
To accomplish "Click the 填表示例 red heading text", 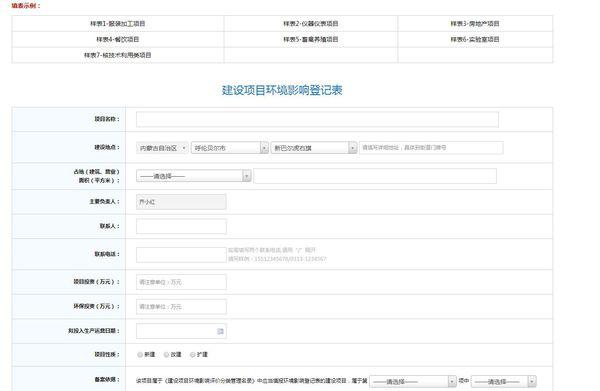I will click(26, 6).
